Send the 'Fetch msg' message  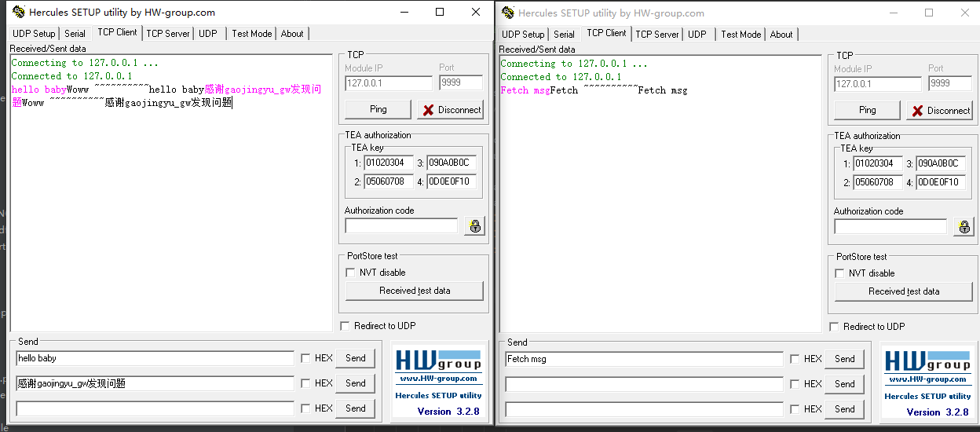(845, 359)
